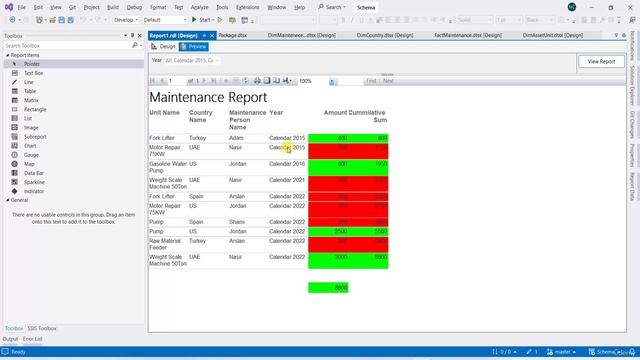Click the View Report button

pos(601,61)
